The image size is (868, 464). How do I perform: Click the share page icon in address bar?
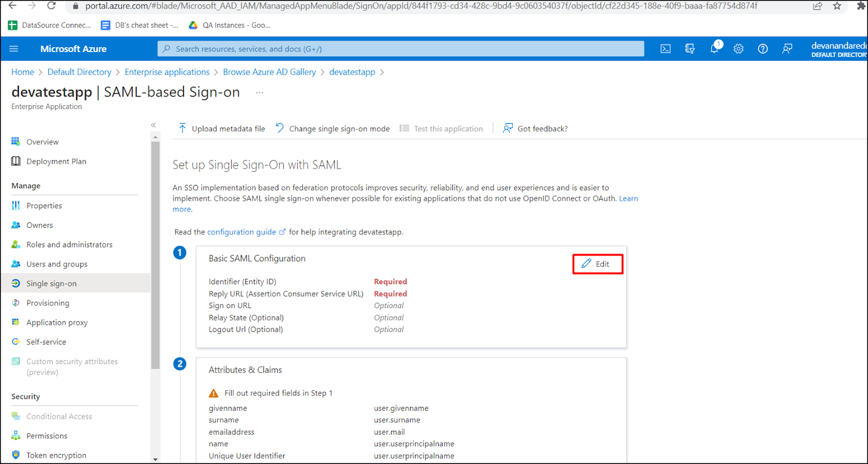[x=818, y=6]
